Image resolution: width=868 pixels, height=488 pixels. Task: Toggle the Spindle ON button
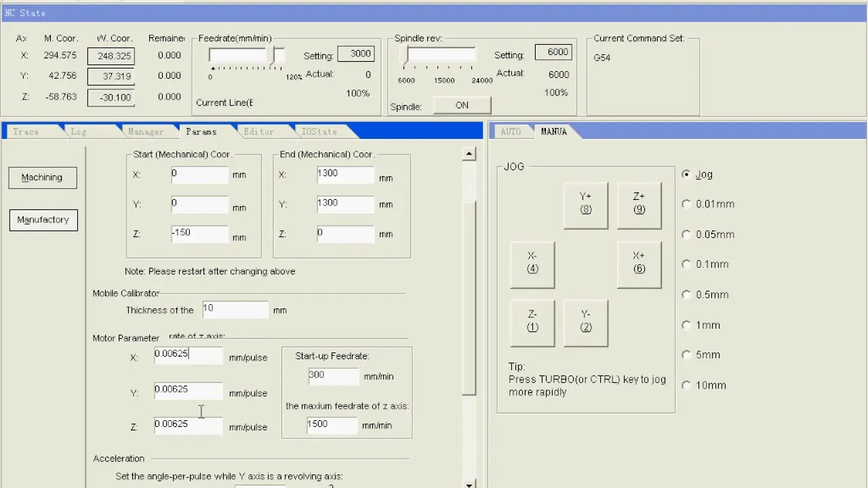[462, 105]
